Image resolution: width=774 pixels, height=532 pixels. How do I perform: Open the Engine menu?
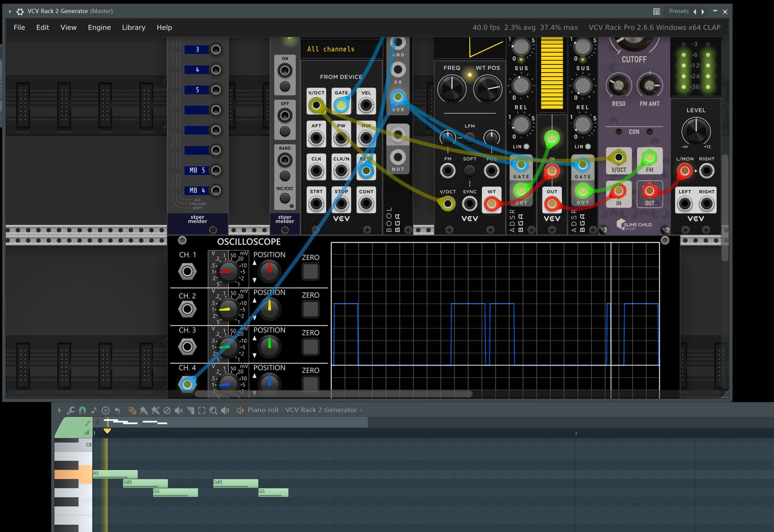[99, 27]
